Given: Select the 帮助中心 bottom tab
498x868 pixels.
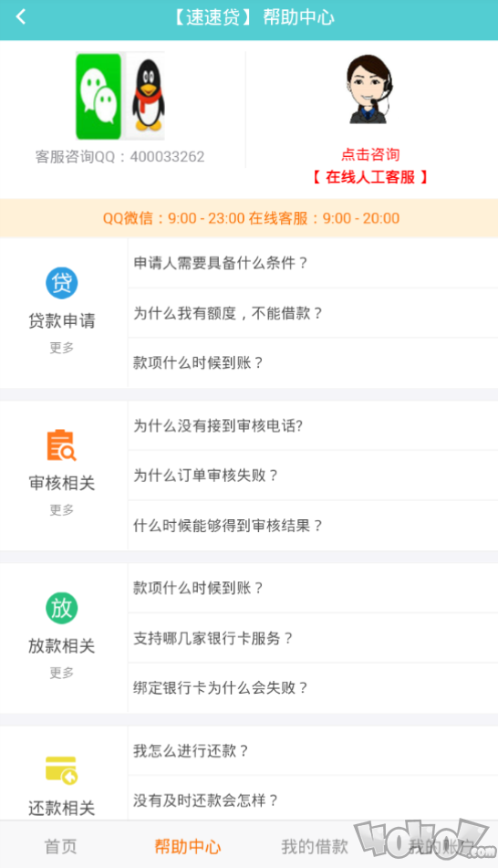Looking at the screenshot, I should [x=188, y=846].
